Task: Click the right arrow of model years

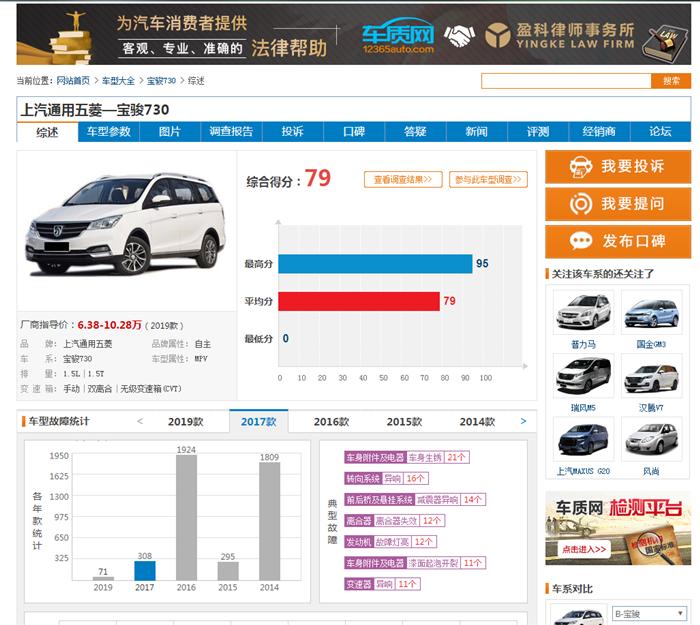Action: click(x=523, y=421)
